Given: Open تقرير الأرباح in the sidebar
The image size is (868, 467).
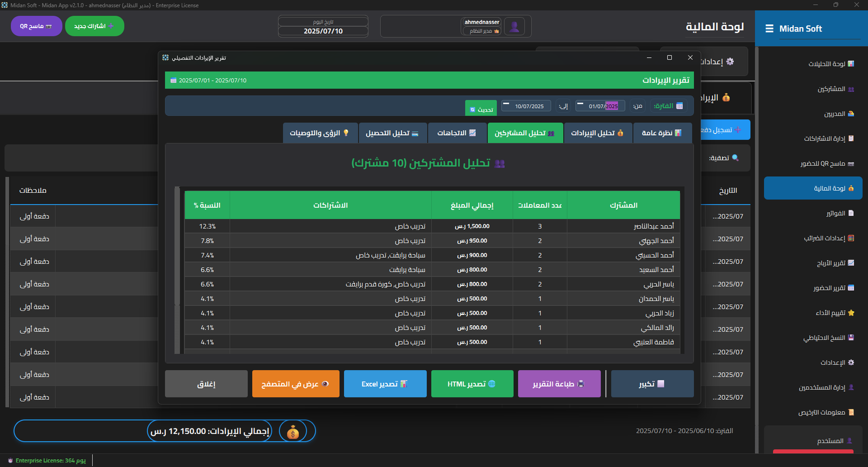Looking at the screenshot, I should [x=813, y=263].
